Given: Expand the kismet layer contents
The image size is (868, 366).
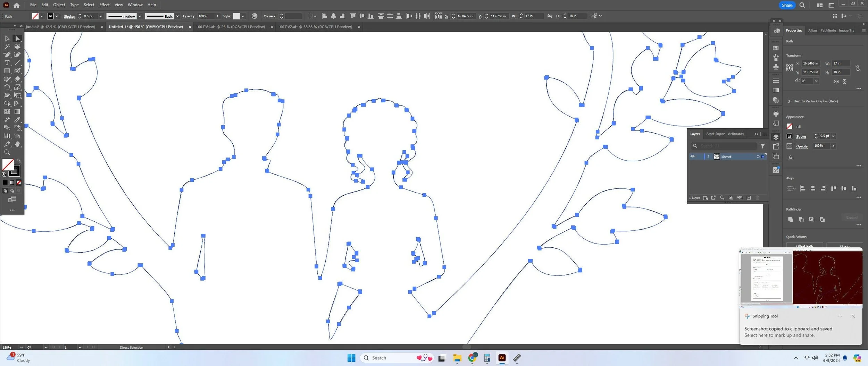Looking at the screenshot, I should pos(708,156).
